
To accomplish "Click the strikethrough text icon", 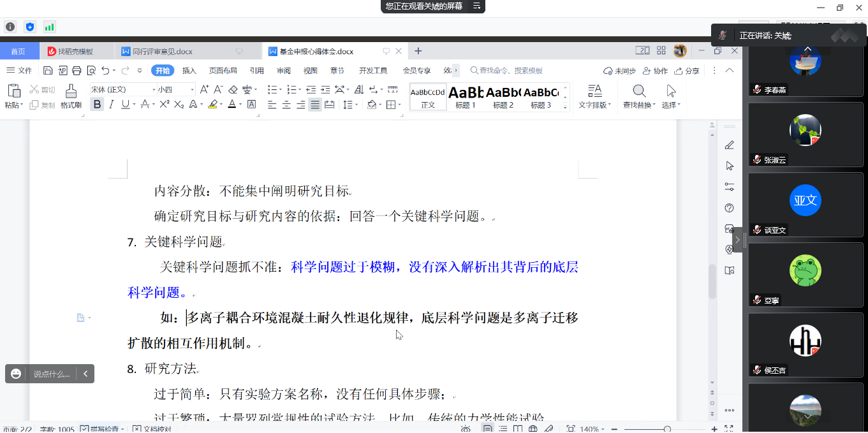I will point(145,105).
